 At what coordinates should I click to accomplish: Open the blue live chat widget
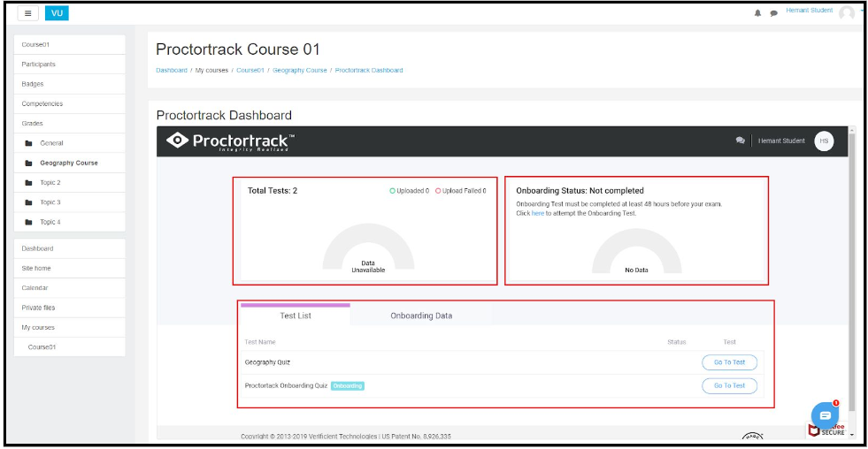coord(825,415)
